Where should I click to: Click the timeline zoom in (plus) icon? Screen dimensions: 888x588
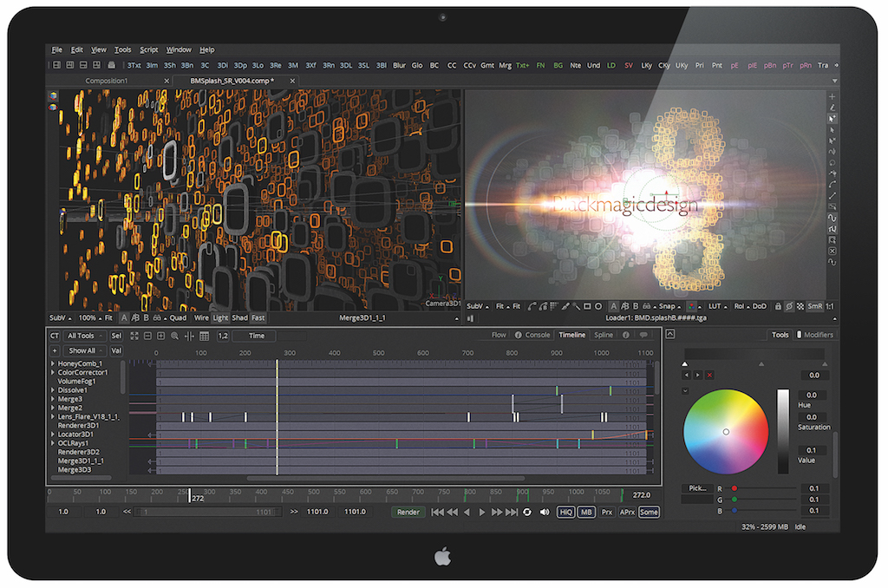point(160,336)
